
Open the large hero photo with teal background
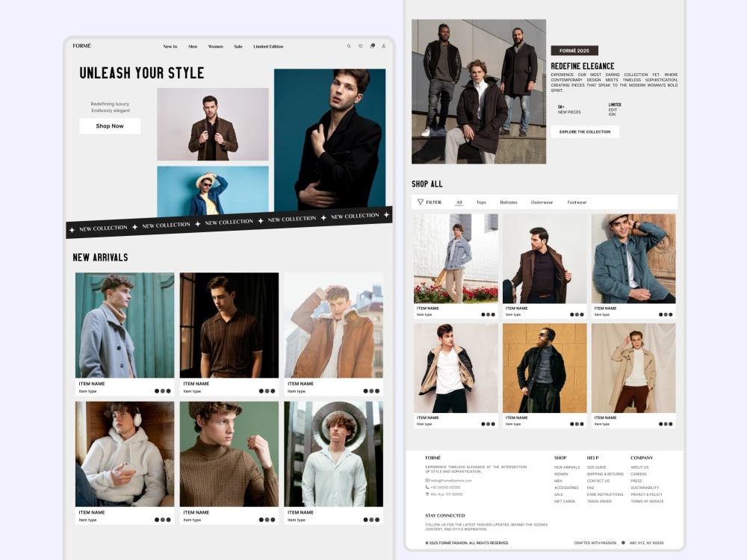coord(329,140)
